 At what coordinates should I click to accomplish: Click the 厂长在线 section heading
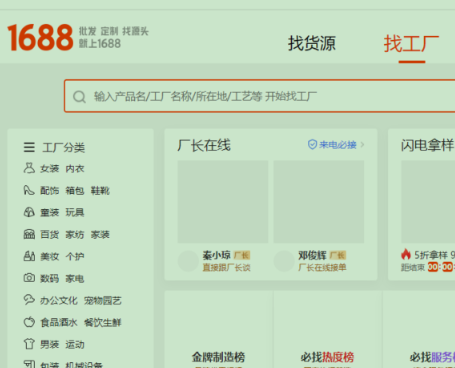point(204,145)
